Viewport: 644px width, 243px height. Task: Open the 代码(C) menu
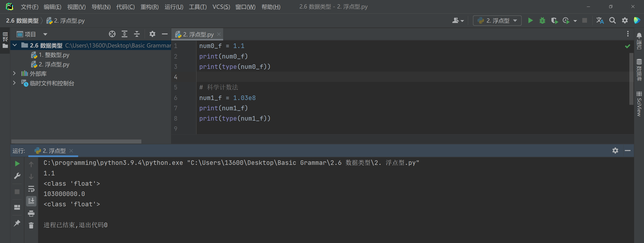tap(125, 7)
